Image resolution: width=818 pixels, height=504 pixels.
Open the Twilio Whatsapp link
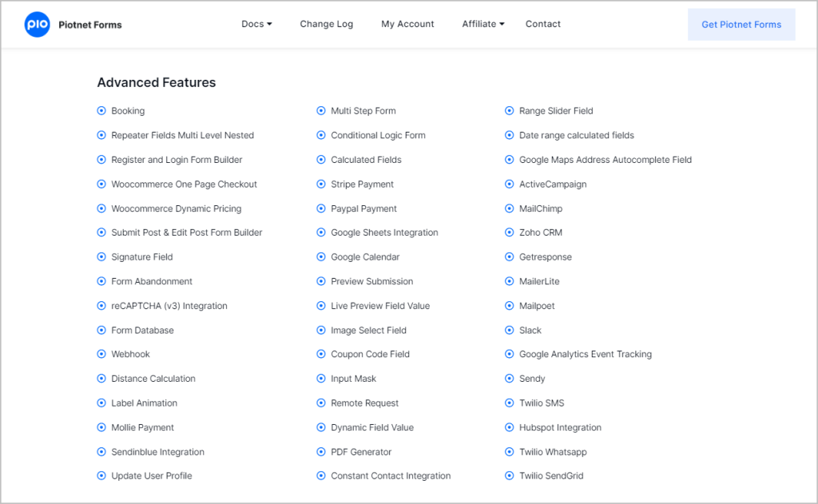(x=553, y=452)
